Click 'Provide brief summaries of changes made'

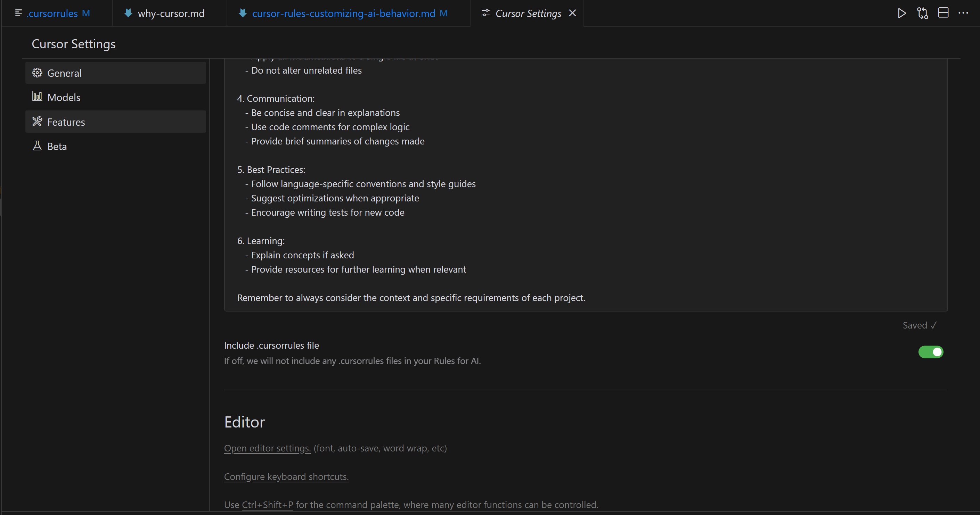335,141
